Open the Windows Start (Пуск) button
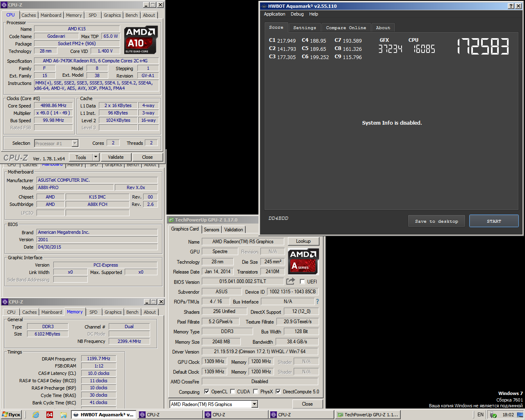This screenshot has width=525, height=420. point(11,415)
